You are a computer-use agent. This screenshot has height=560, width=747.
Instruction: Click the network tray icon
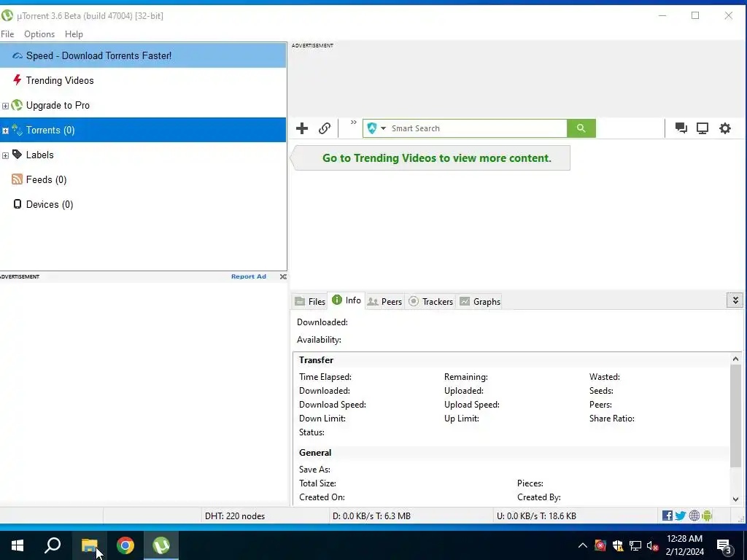(x=635, y=545)
